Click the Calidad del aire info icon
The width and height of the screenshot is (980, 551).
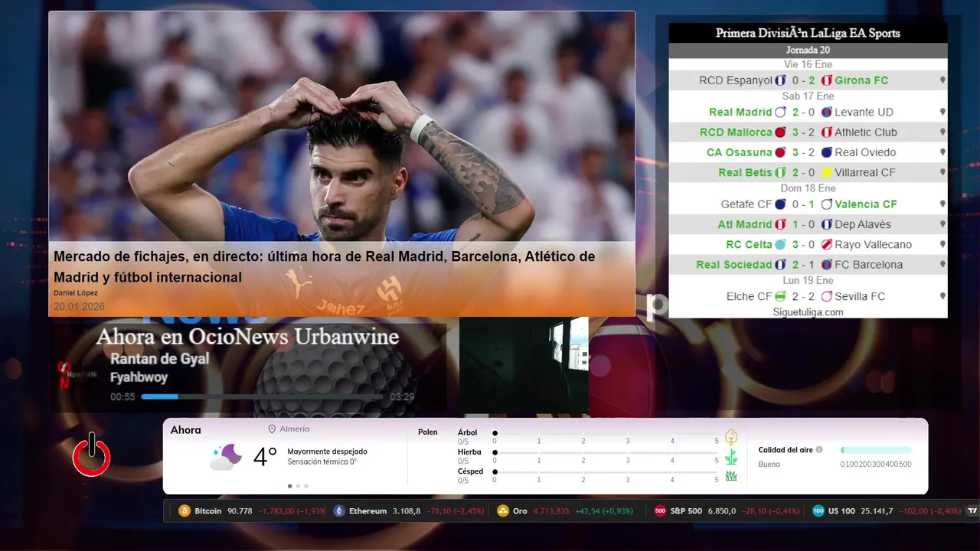point(819,450)
